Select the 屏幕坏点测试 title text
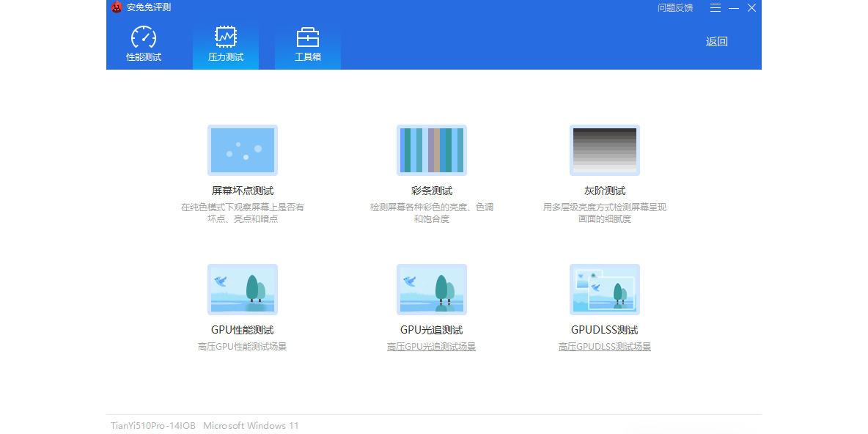The image size is (868, 434). (x=242, y=191)
